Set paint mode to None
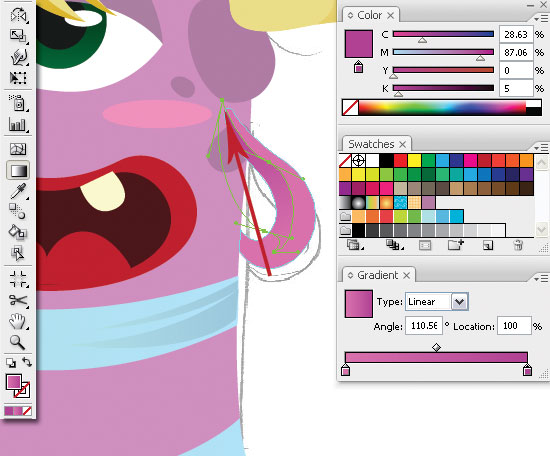 tap(27, 411)
